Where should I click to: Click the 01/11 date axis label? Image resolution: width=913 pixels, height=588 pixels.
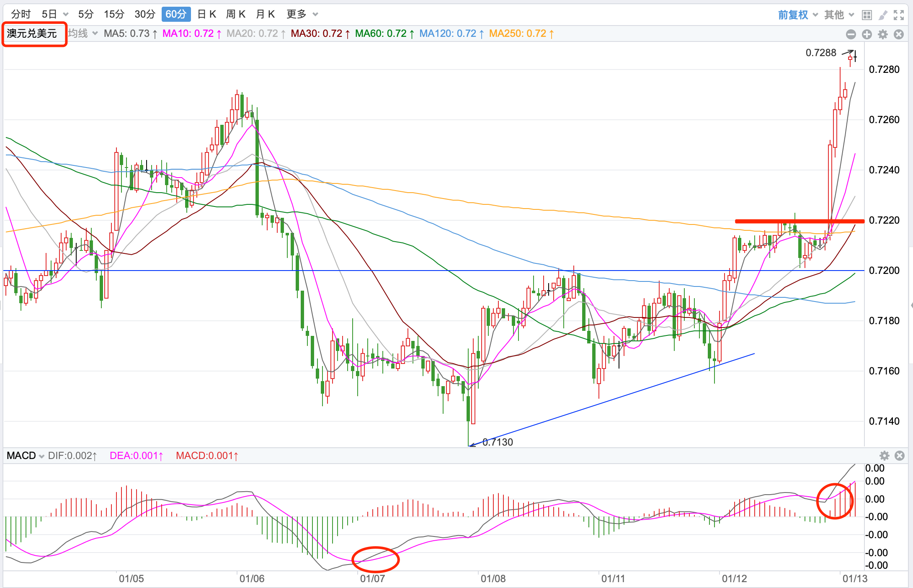point(613,579)
